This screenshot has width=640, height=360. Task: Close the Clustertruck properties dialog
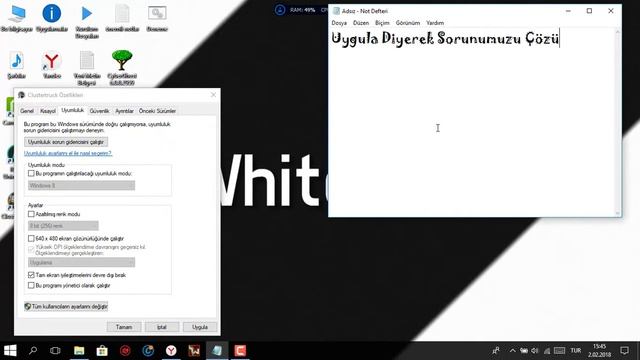[x=213, y=95]
